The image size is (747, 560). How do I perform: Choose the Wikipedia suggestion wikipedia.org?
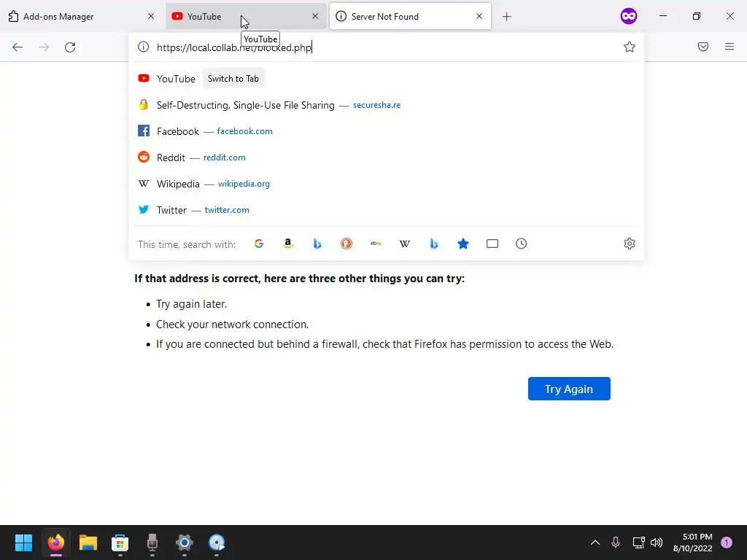(x=386, y=184)
